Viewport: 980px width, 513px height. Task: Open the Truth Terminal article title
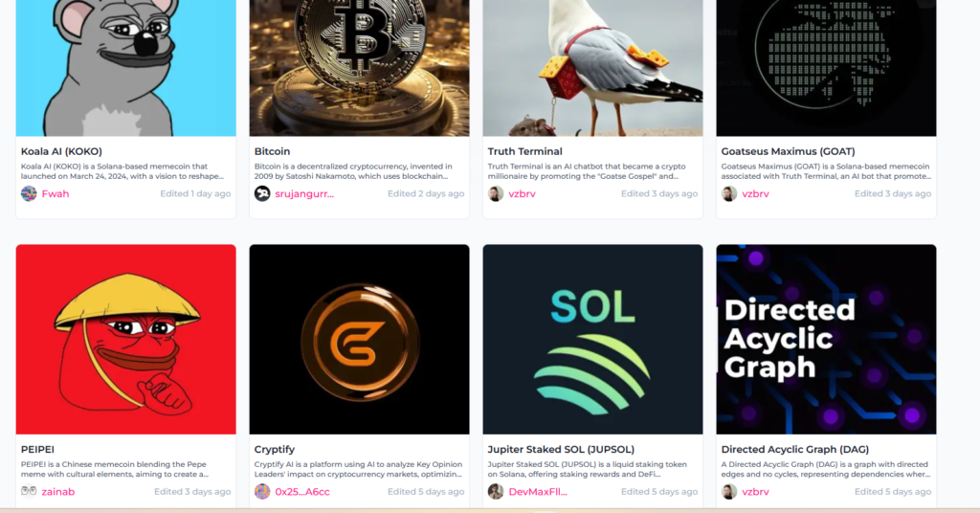click(525, 151)
